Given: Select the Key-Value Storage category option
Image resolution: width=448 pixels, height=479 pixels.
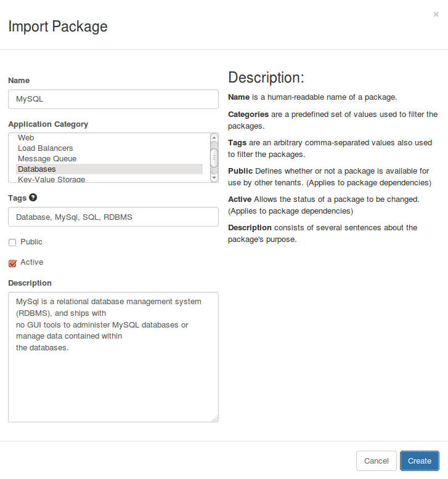Looking at the screenshot, I should click(51, 179).
